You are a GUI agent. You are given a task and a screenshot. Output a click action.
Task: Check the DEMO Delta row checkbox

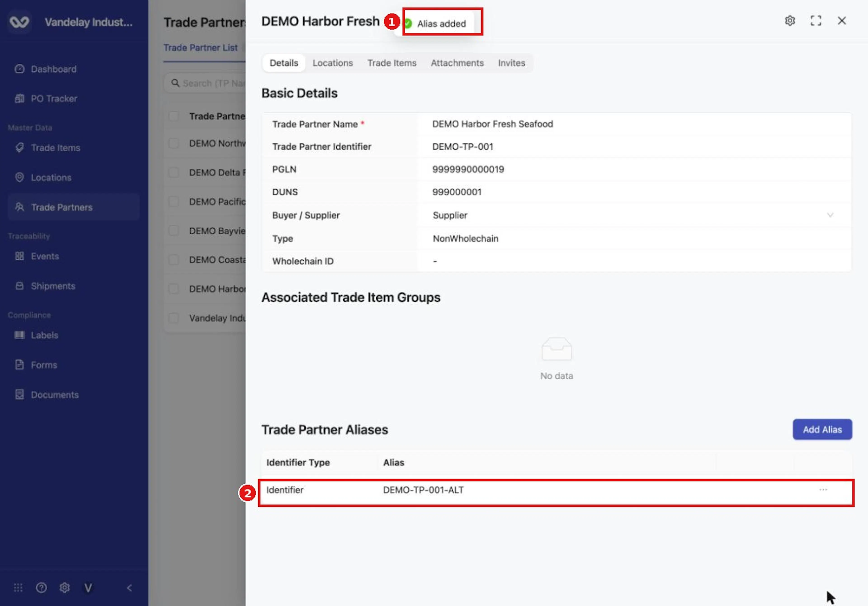[174, 172]
